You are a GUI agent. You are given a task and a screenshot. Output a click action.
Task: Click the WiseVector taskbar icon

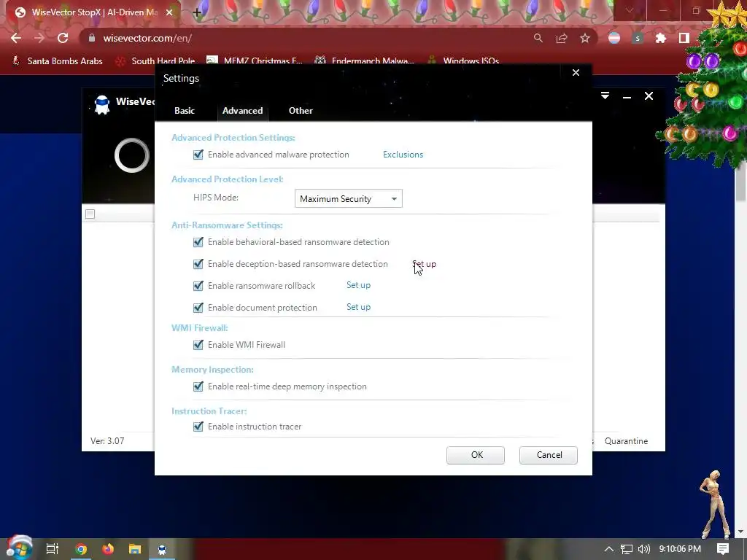tap(162, 550)
